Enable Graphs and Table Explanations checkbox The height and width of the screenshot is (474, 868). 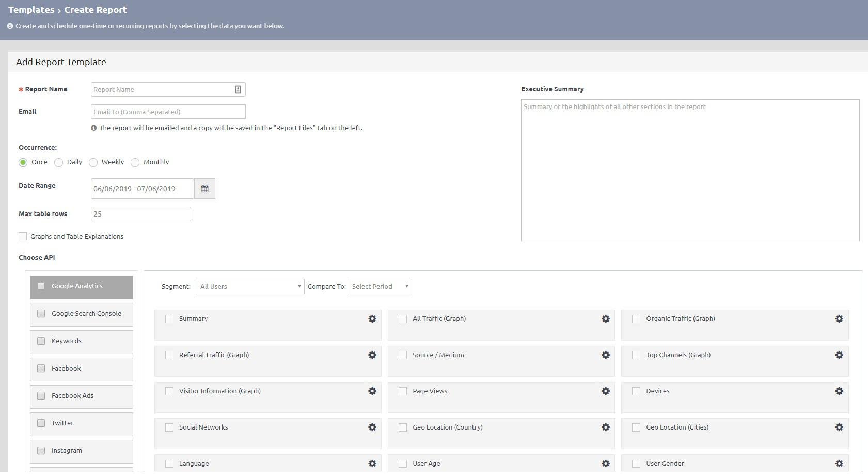(x=23, y=236)
